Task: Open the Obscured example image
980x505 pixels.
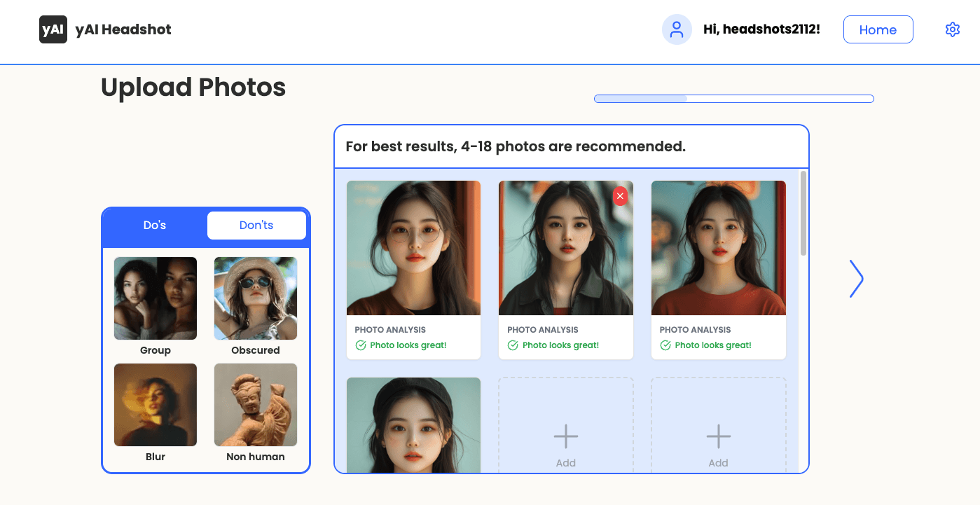Action: (256, 298)
